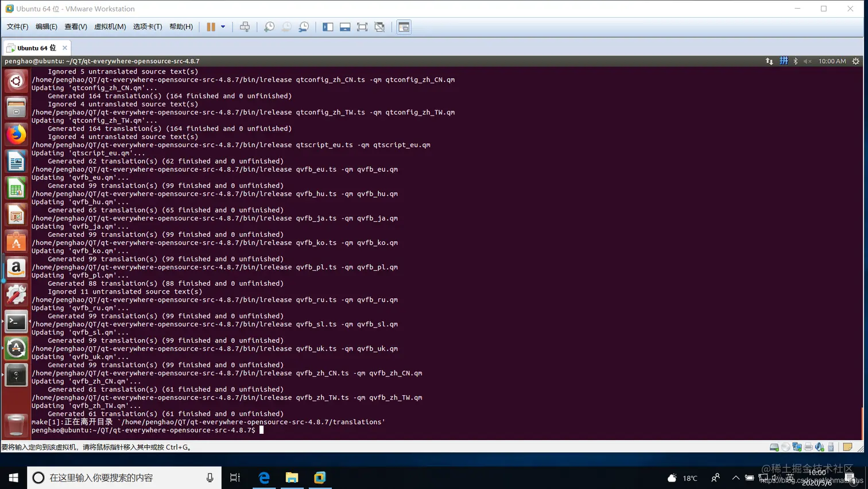Open the disk drive icon in the dock
Screen dimensions: 868x489
tap(16, 375)
